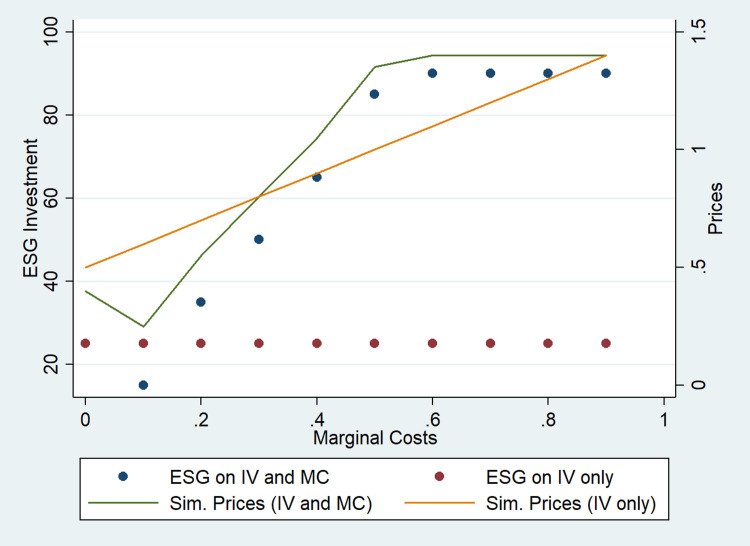750x546 pixels.
Task: Click the "Marginal Costs" x-axis title
Action: click(374, 438)
